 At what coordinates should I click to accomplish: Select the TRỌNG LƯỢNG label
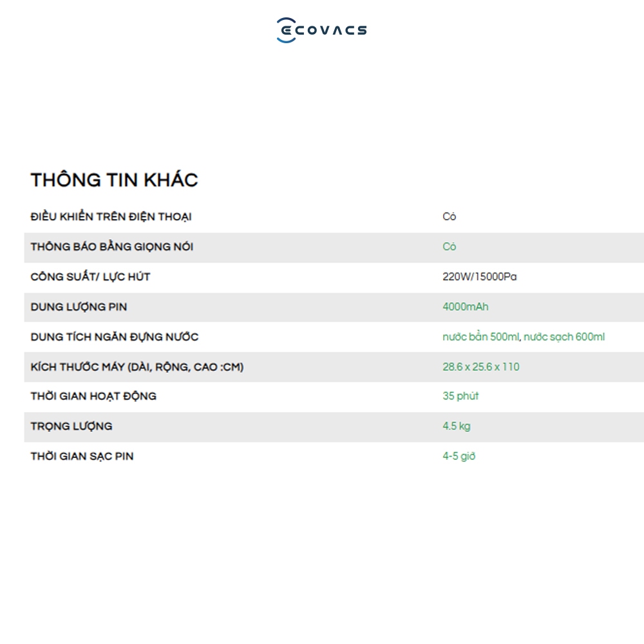pos(71,426)
